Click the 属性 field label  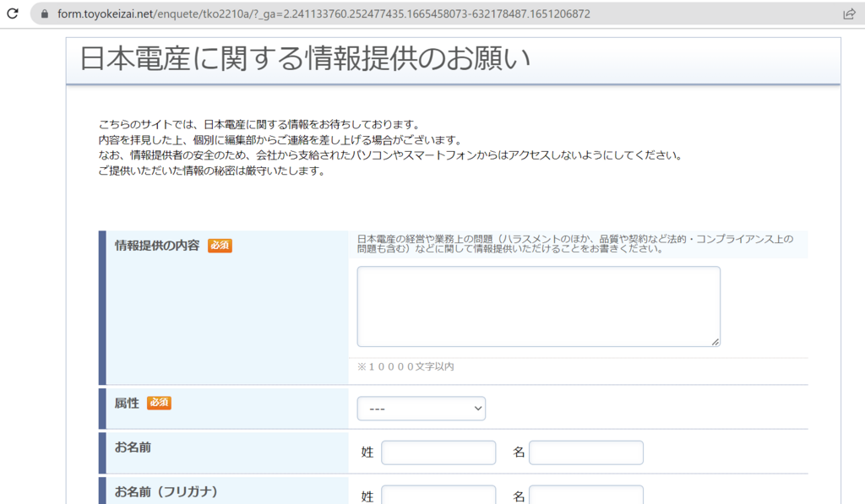tap(127, 403)
